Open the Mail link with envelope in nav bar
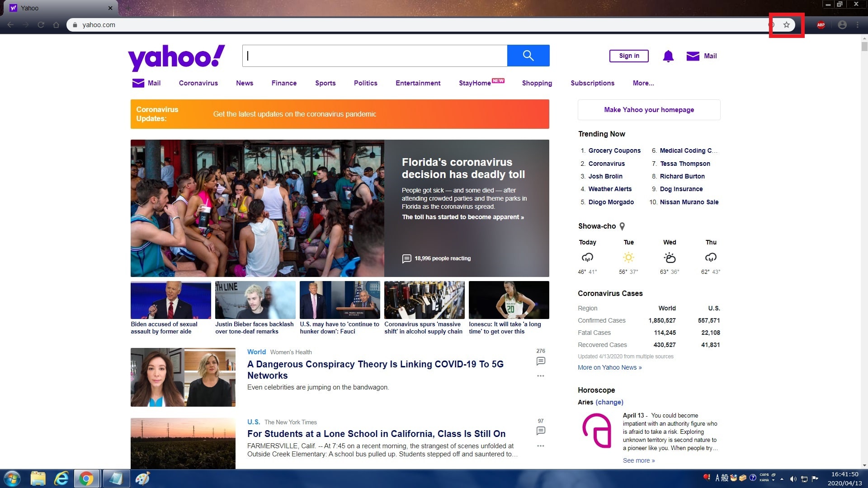Screen dimensions: 868x488 pos(146,83)
